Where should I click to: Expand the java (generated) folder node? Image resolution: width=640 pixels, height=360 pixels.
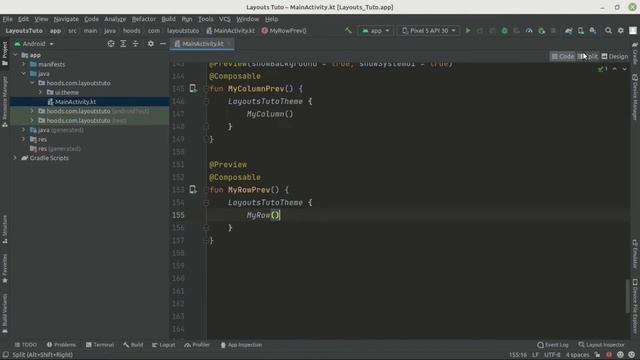[24, 130]
